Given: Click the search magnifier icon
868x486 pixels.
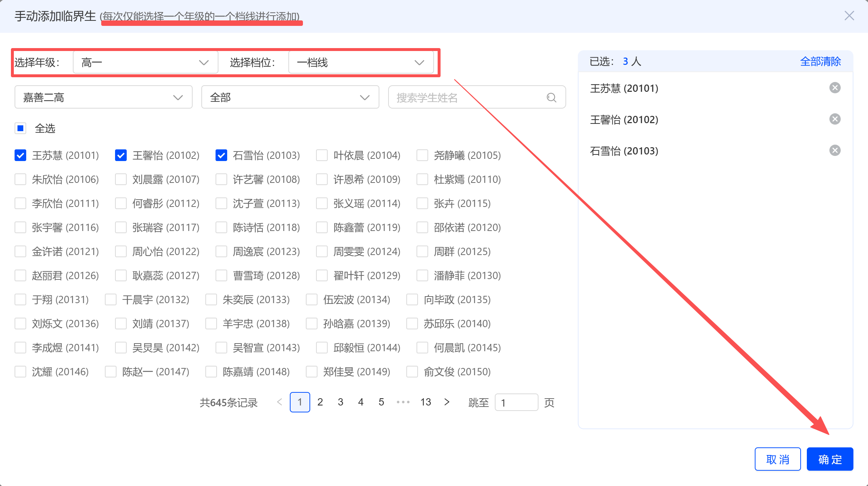Looking at the screenshot, I should (551, 98).
